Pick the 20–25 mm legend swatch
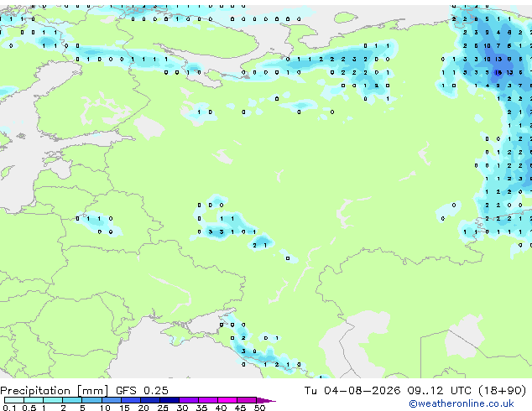Viewport: 532px width, 411px height. (x=149, y=400)
